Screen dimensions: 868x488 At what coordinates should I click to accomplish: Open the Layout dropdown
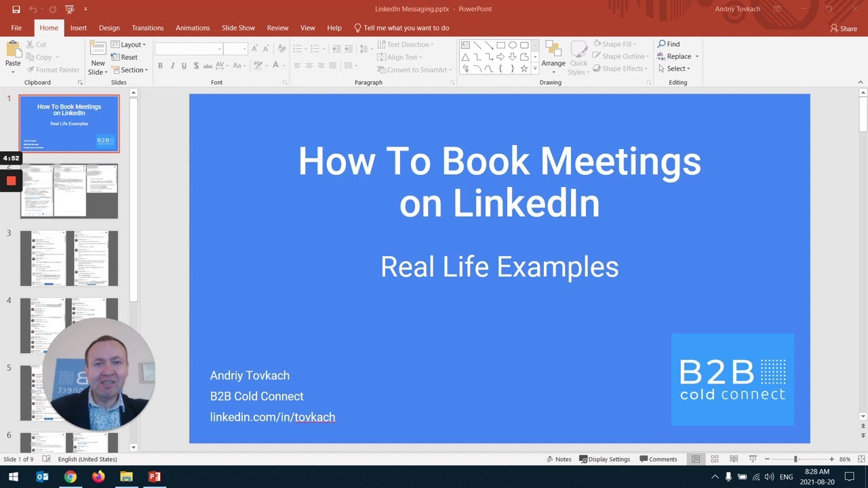click(129, 45)
